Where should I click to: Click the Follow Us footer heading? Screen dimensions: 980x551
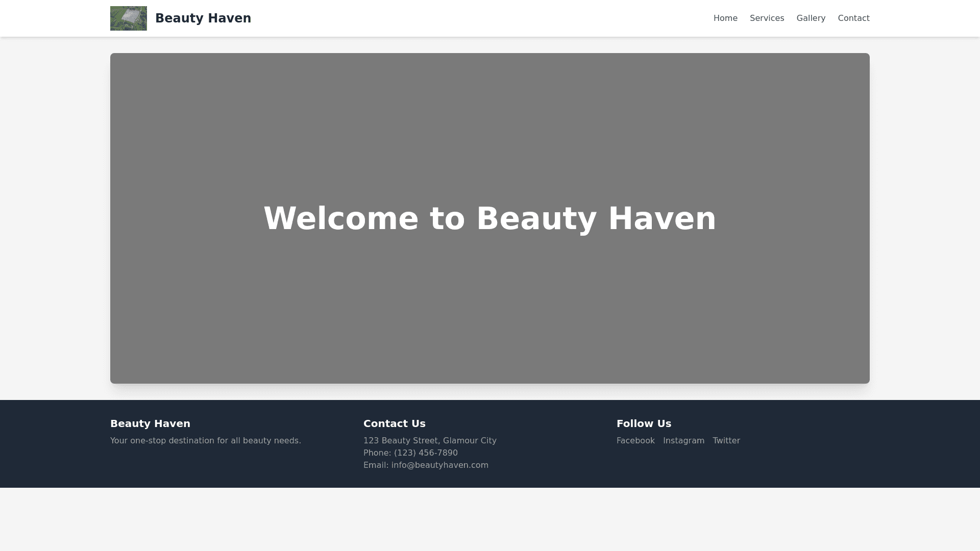[644, 423]
